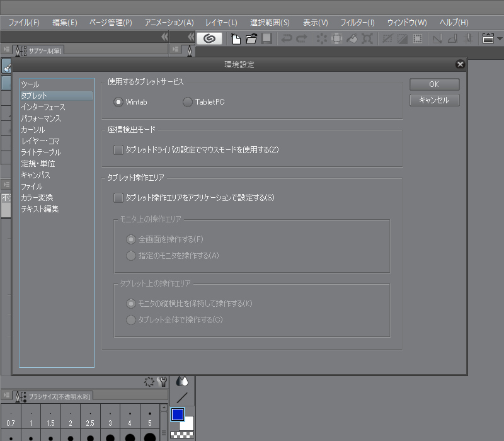Click the brush size panel menu icon
Image resolution: width=504 pixels, height=441 pixels.
(6, 396)
